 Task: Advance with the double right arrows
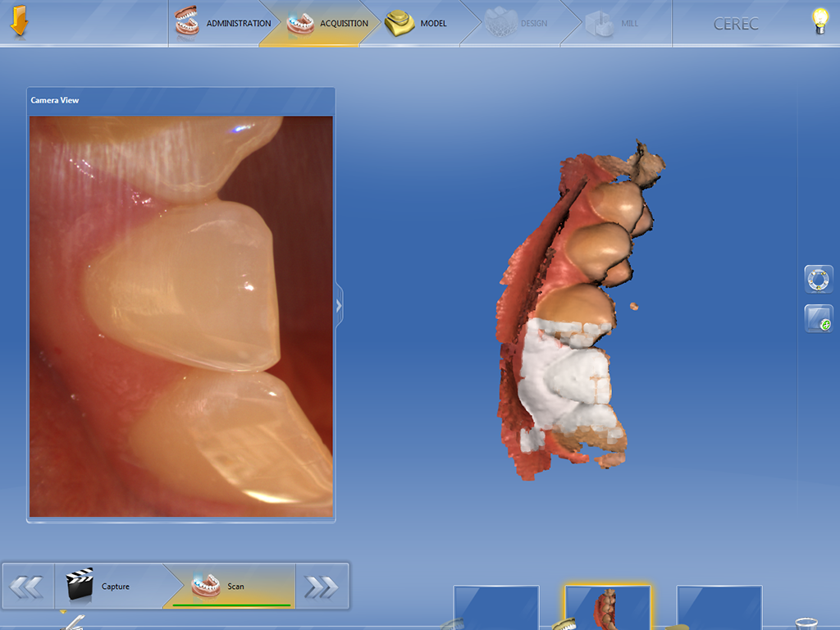pyautogui.click(x=322, y=587)
